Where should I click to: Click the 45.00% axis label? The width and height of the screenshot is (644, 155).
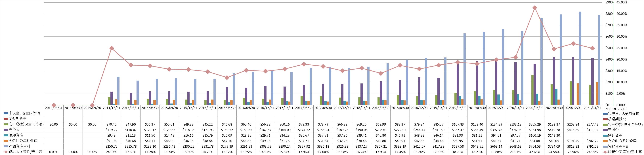[x=622, y=2]
